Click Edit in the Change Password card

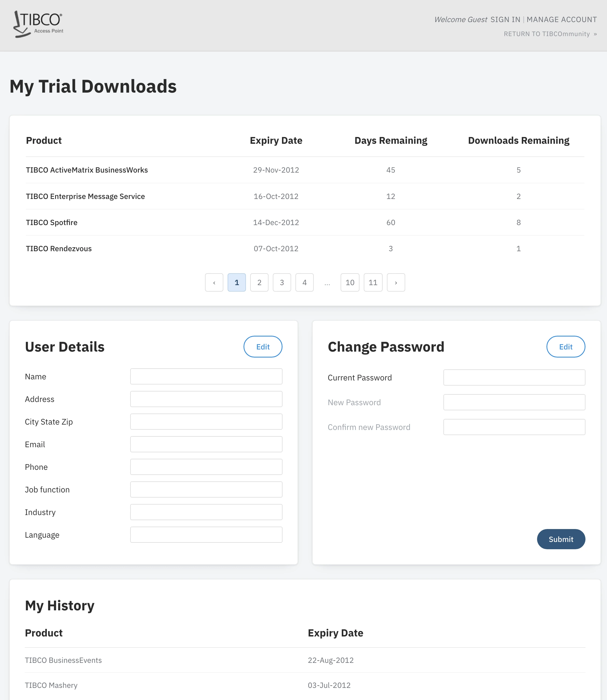[566, 347]
